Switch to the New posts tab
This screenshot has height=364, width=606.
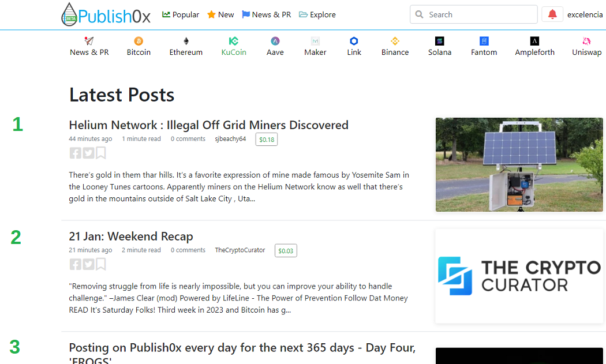[220, 14]
